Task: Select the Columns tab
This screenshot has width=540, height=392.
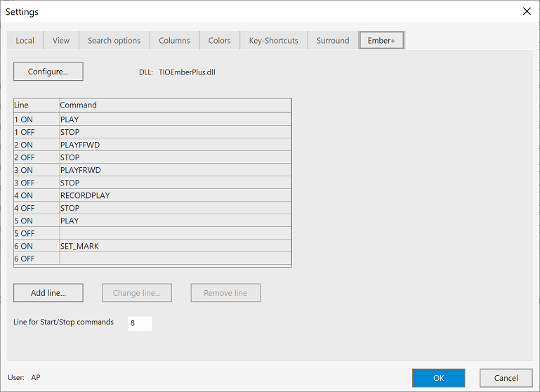Action: pos(174,41)
